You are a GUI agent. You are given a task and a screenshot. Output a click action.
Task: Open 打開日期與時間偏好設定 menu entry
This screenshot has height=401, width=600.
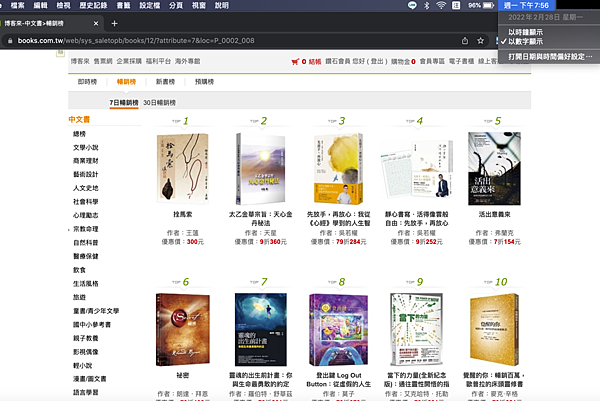[550, 57]
